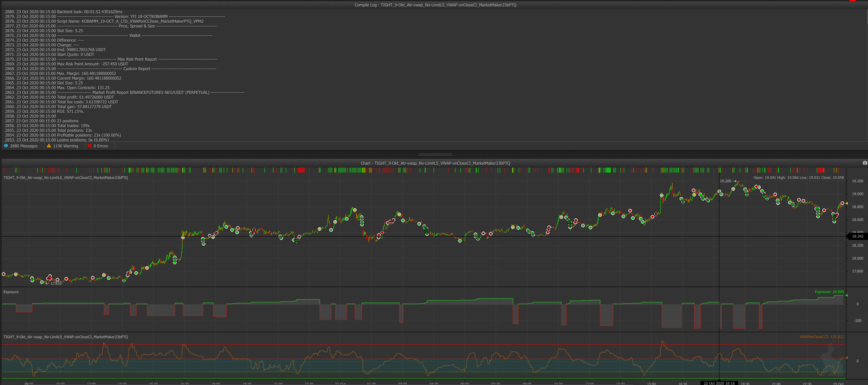Select the Max. Margin: 160.481188000052 line
This screenshot has width=868, height=385.
point(60,73)
